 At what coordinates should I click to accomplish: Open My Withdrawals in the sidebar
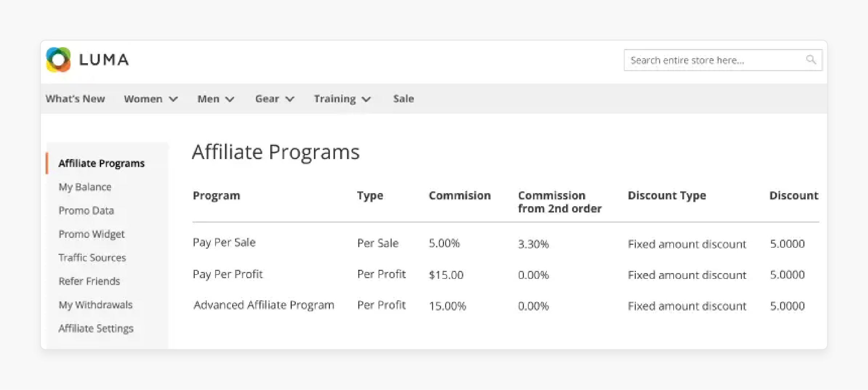pyautogui.click(x=96, y=305)
